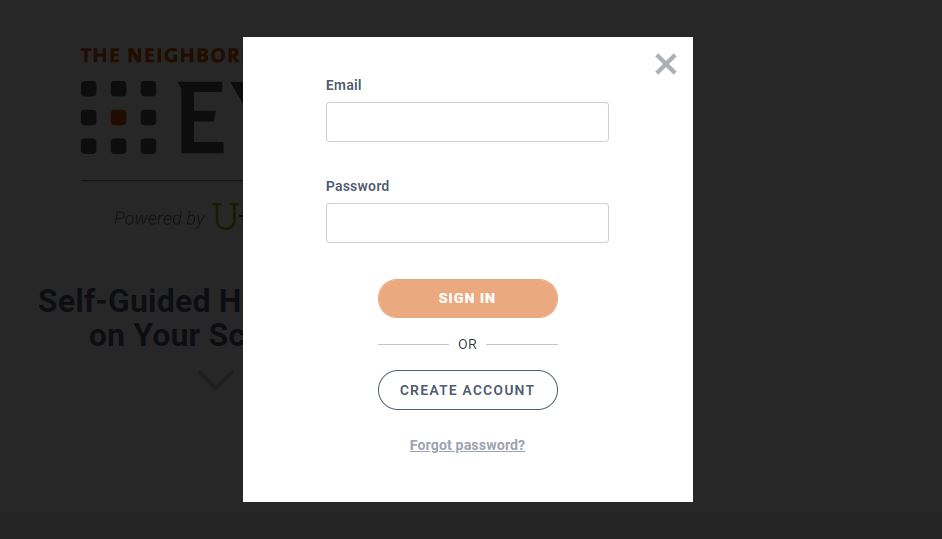Select the Self-Guided heading text
Viewport: 942px width, 539px height.
point(139,301)
